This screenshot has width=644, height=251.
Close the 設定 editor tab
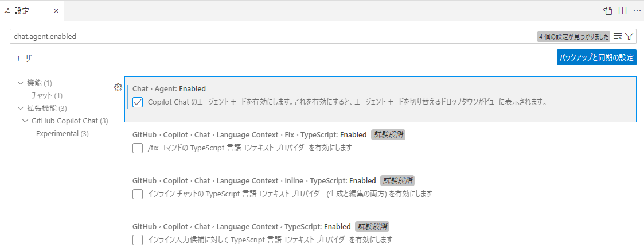click(x=55, y=11)
